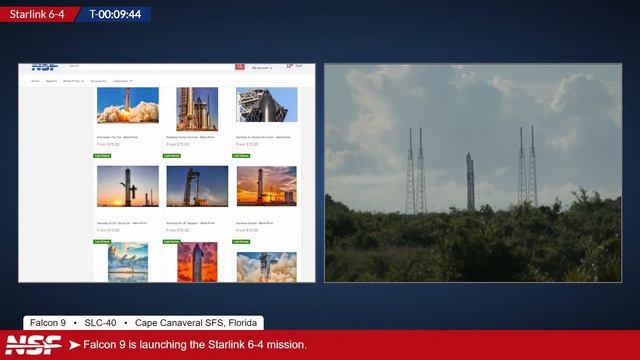This screenshot has width=640, height=360.
Task: Click green badge above sunset Starship lift print
Action: tap(102, 156)
